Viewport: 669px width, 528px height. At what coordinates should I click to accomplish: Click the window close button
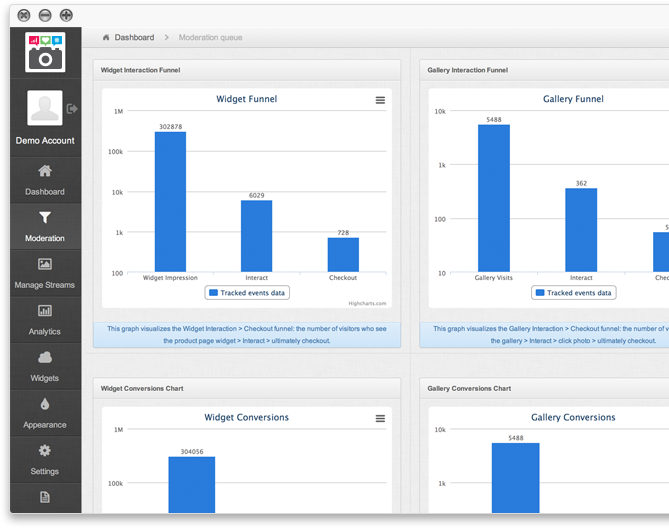(x=24, y=15)
